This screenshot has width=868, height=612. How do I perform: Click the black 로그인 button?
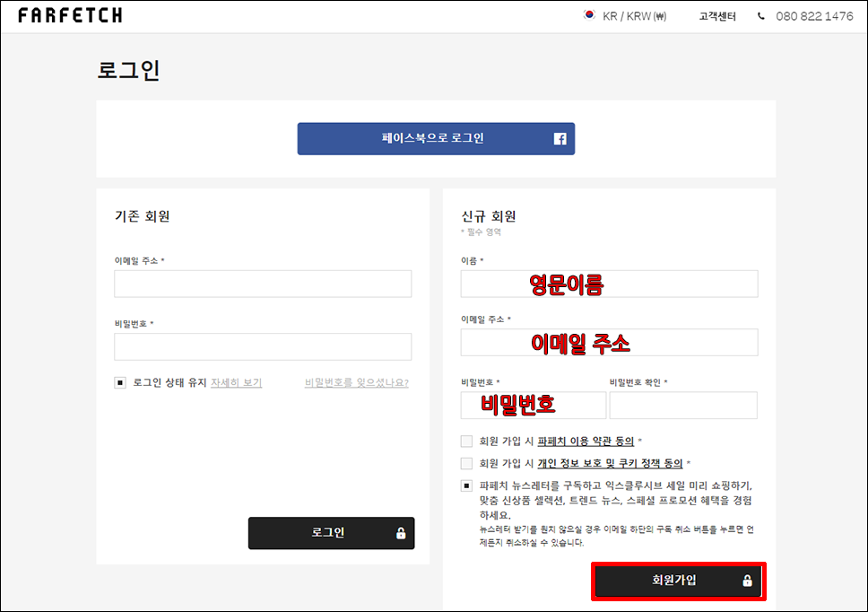click(x=331, y=533)
